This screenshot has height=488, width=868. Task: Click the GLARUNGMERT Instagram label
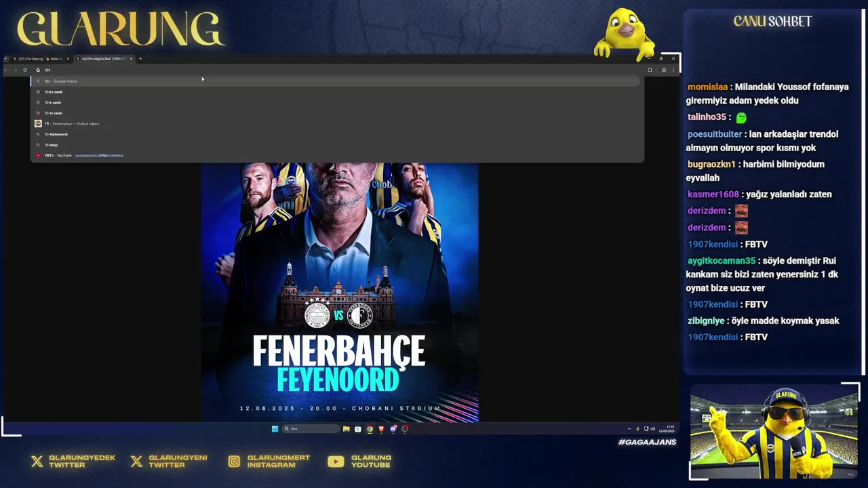(278, 462)
